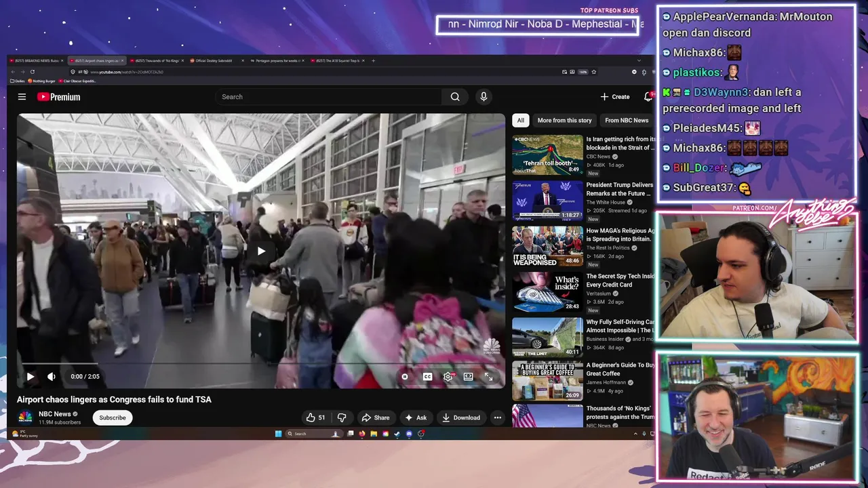Mute the video with the speaker icon
This screenshot has height=488, width=868.
(x=52, y=377)
